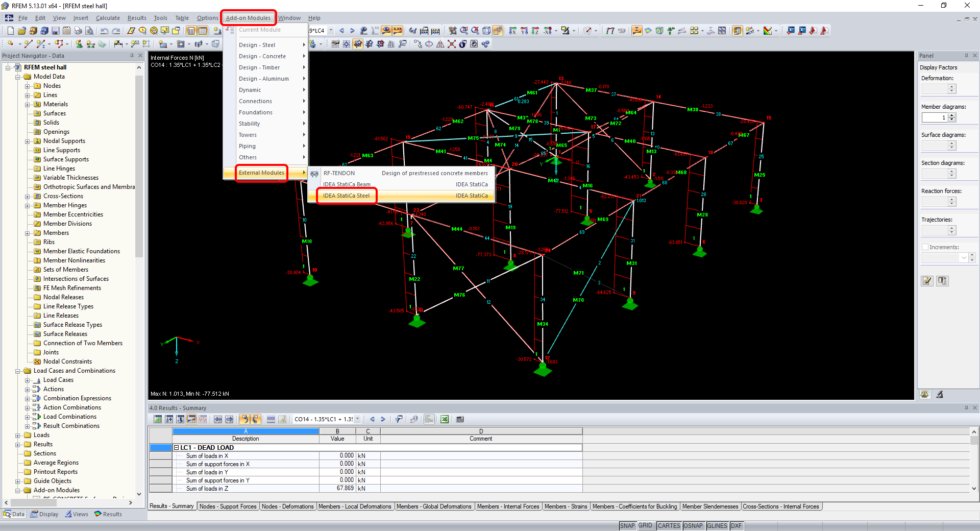Click the view in Z direction icon
Viewport: 980px width, 531px height.
point(535,31)
